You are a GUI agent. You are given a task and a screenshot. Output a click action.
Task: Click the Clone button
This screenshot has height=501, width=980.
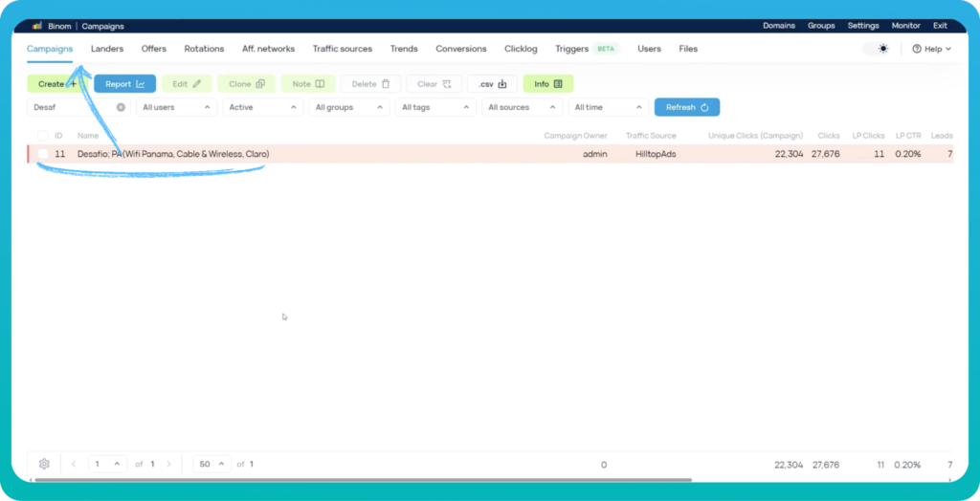(246, 84)
